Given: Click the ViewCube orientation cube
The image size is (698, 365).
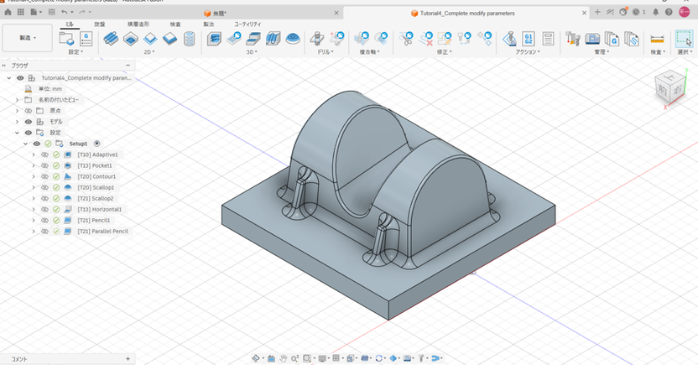Looking at the screenshot, I should click(670, 88).
